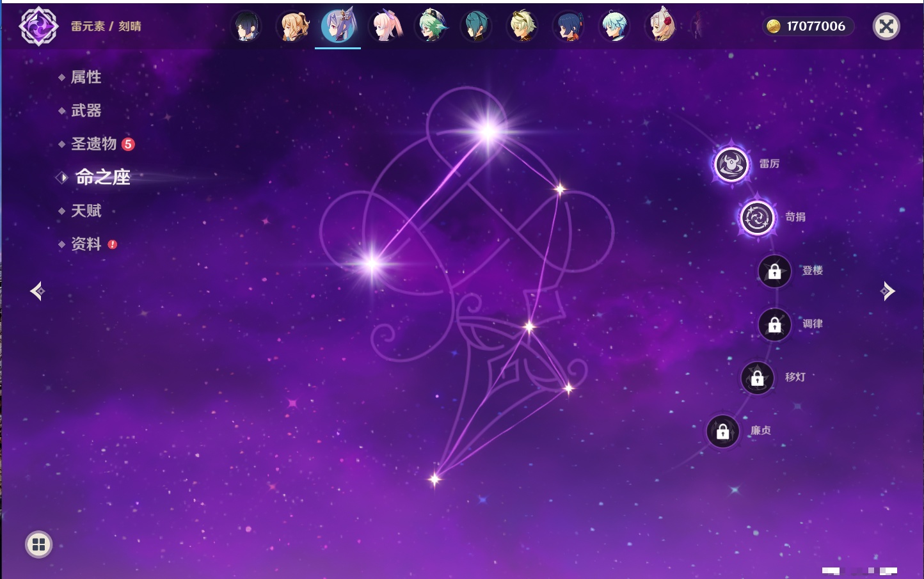
Task: Pick the silver-haired character with red rose
Action: [x=660, y=26]
